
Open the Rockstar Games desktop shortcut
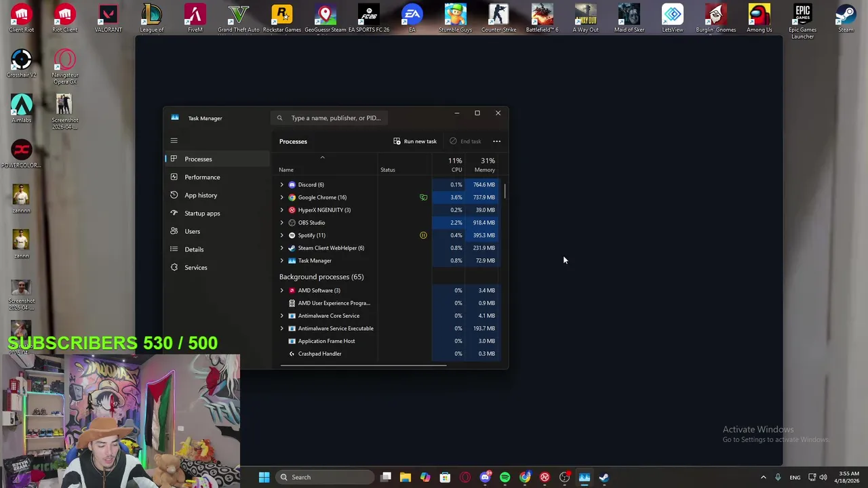tap(282, 18)
